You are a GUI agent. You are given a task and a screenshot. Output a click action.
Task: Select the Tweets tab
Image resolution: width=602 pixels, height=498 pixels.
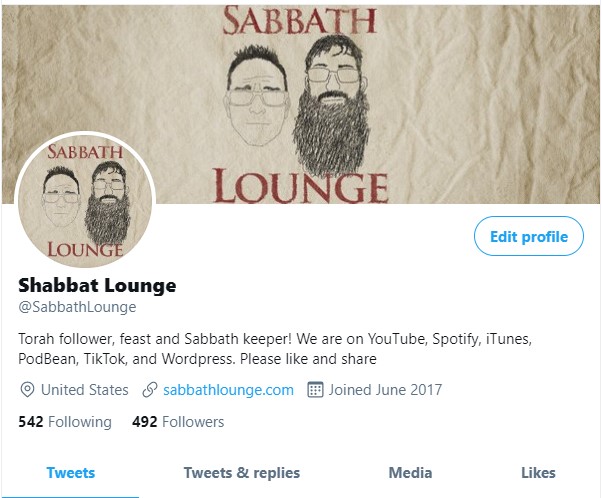[71, 473]
